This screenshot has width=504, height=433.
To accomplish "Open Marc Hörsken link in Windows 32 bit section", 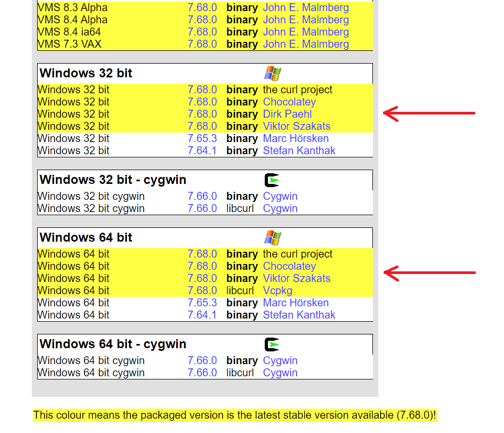I will 296,138.
